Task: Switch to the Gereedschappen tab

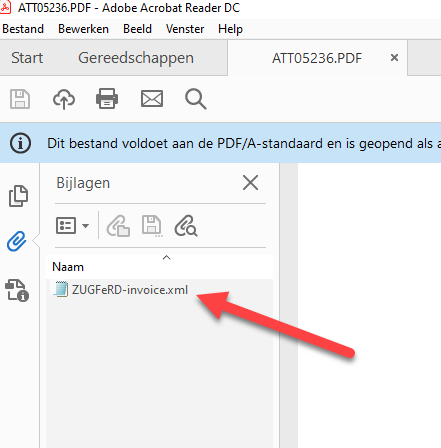Action: tap(136, 58)
